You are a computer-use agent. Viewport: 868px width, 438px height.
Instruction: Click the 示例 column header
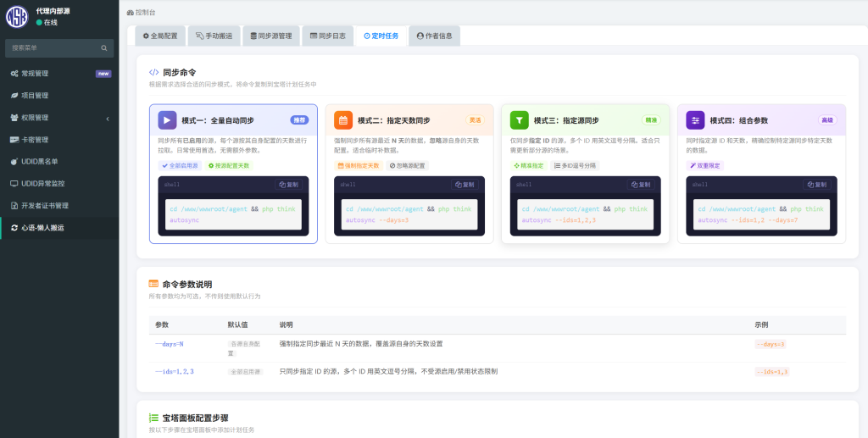click(761, 325)
